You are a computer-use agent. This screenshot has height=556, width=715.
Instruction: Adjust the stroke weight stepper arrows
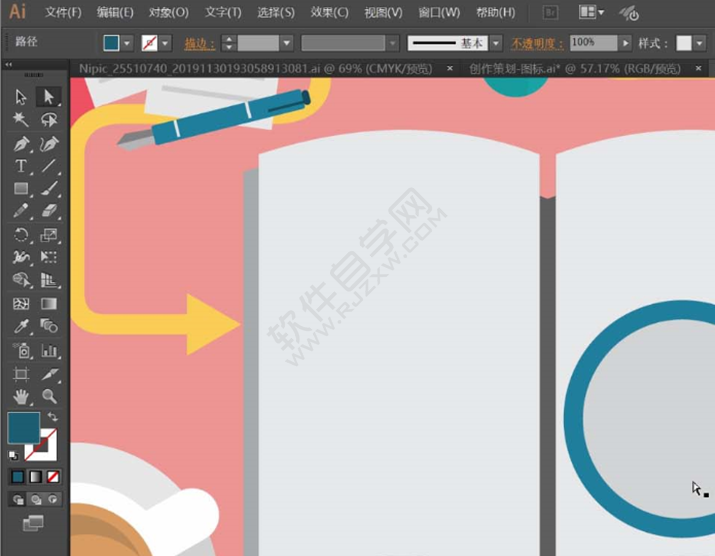click(228, 43)
